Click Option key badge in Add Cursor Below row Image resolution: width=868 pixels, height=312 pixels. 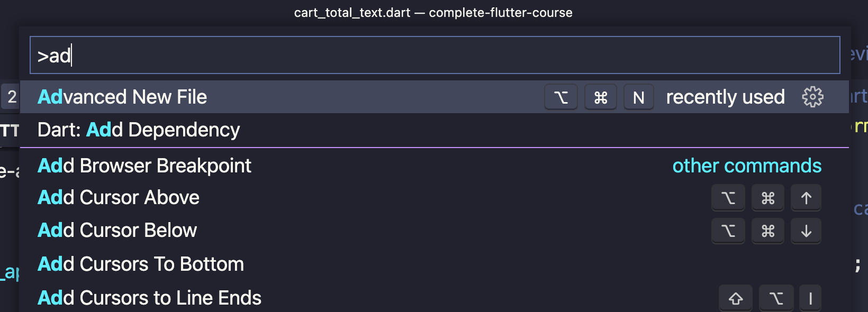[728, 231]
